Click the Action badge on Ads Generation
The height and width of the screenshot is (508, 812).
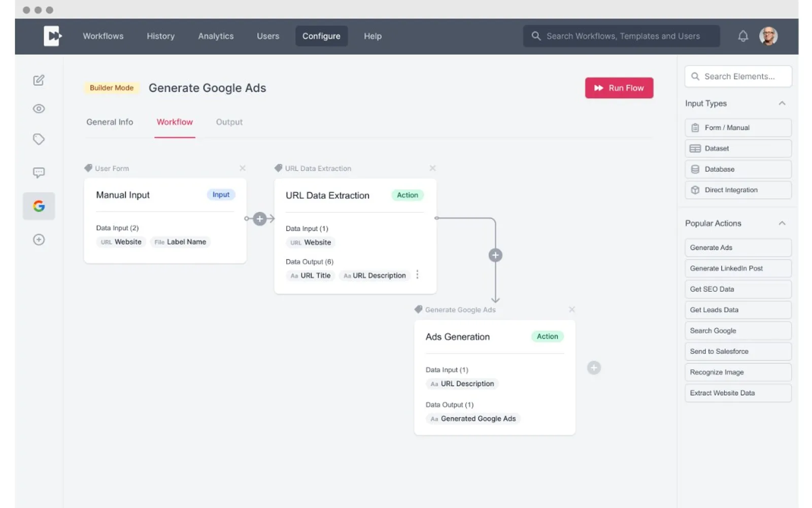(547, 336)
